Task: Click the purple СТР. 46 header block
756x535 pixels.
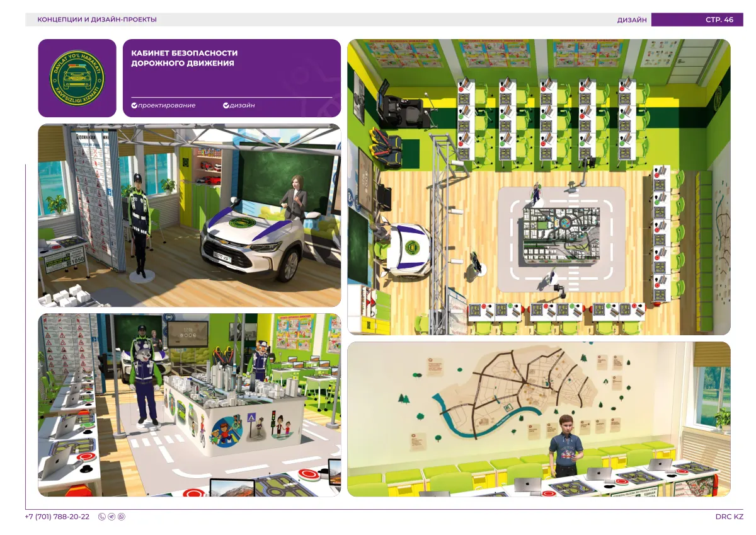Action: pyautogui.click(x=697, y=20)
